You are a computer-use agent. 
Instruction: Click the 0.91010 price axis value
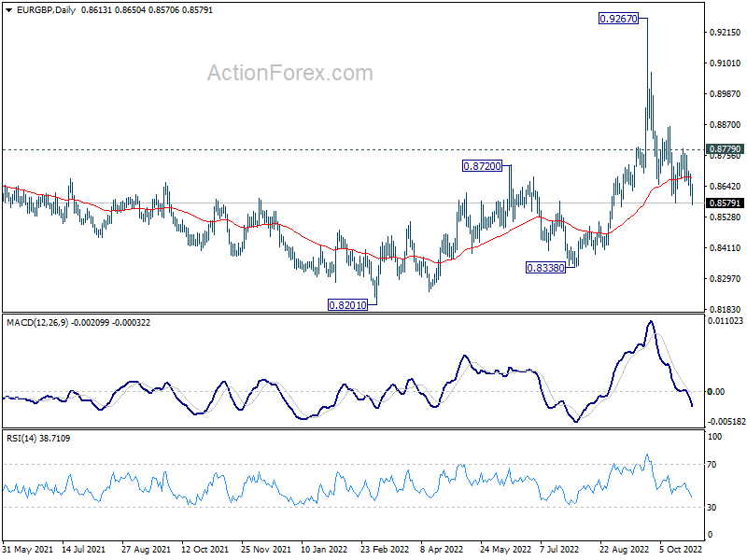tap(726, 63)
